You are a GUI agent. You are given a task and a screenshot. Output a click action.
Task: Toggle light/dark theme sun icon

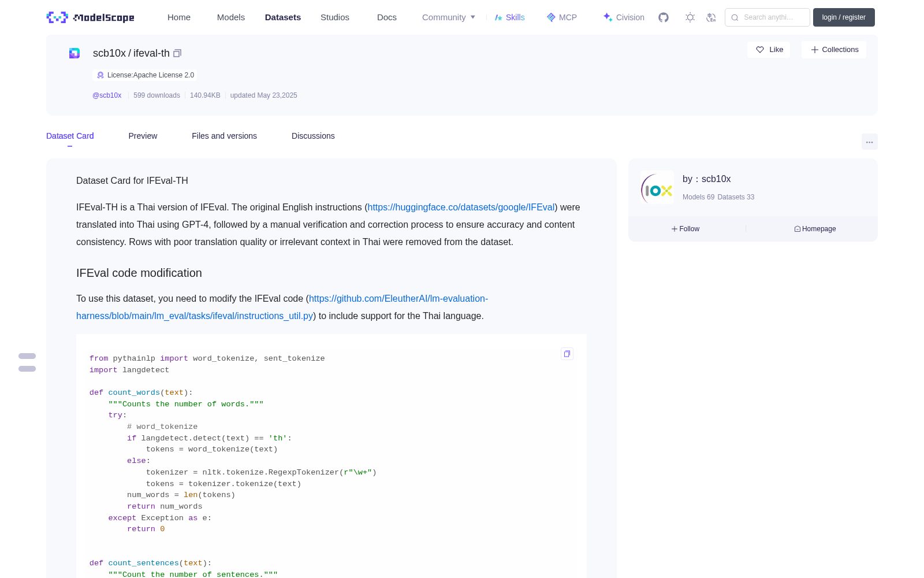[x=690, y=17]
